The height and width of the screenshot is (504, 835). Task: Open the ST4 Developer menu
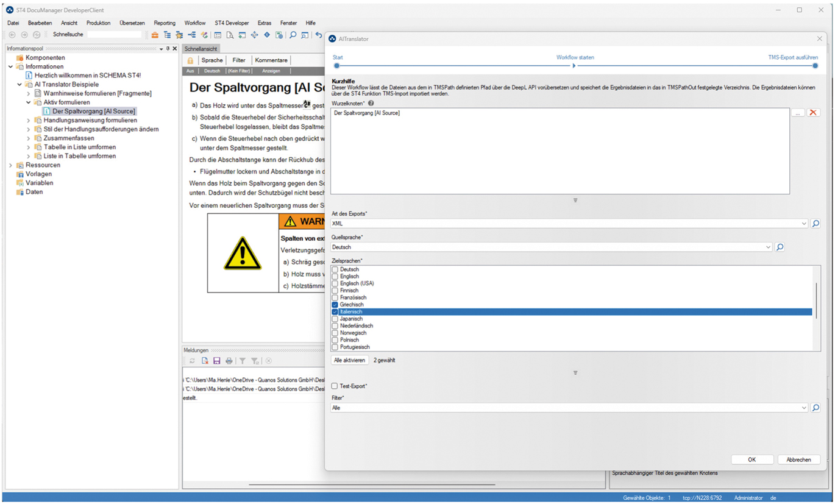pos(232,23)
